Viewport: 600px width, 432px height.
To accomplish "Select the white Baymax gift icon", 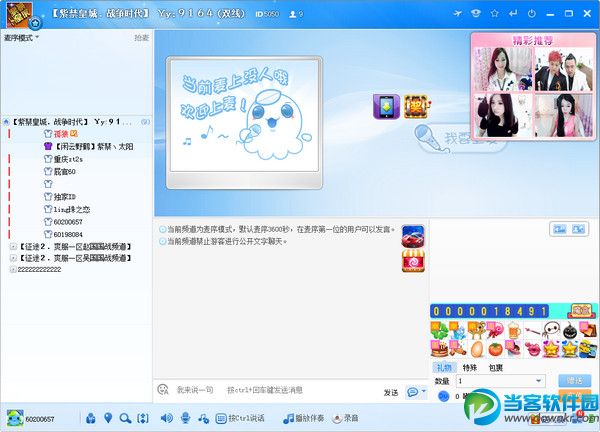I will click(x=551, y=330).
